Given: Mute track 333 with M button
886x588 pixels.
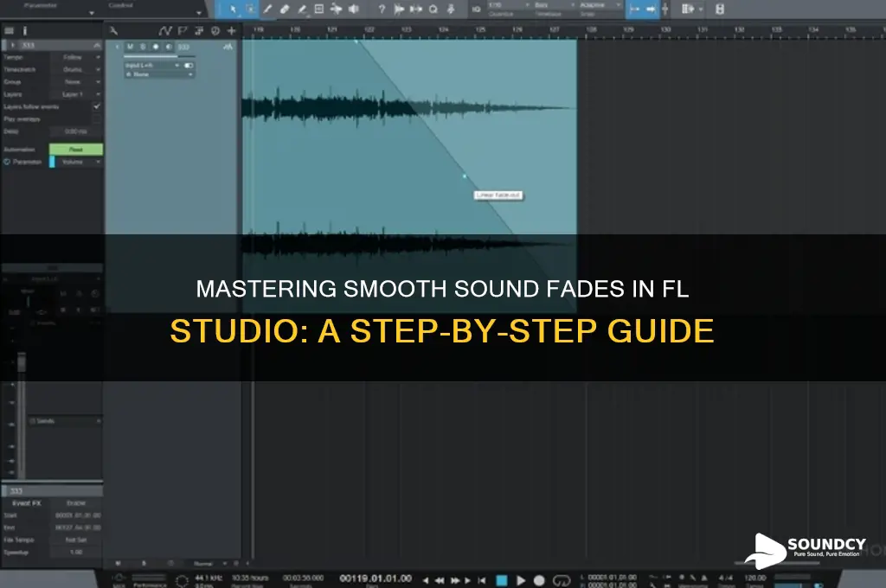Looking at the screenshot, I should coord(131,47).
